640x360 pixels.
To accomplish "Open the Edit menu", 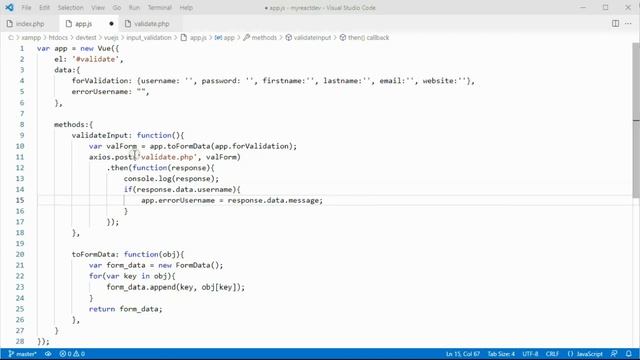I will coord(44,8).
